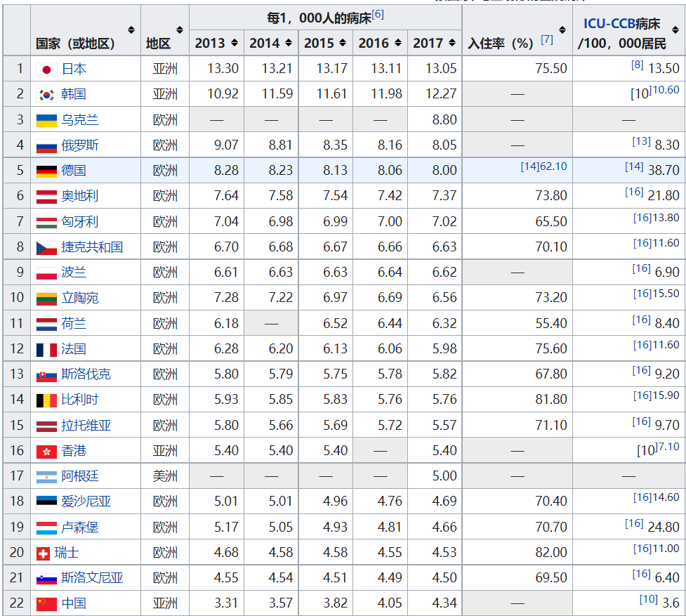
Task: Open footnote [6] in table header
Action: point(378,15)
